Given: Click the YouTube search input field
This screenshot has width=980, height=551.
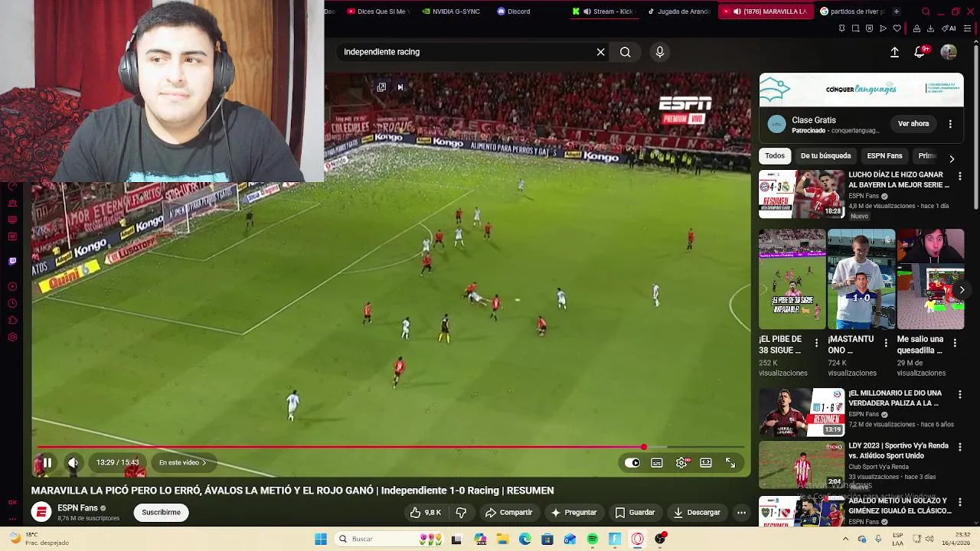Looking at the screenshot, I should 465,52.
